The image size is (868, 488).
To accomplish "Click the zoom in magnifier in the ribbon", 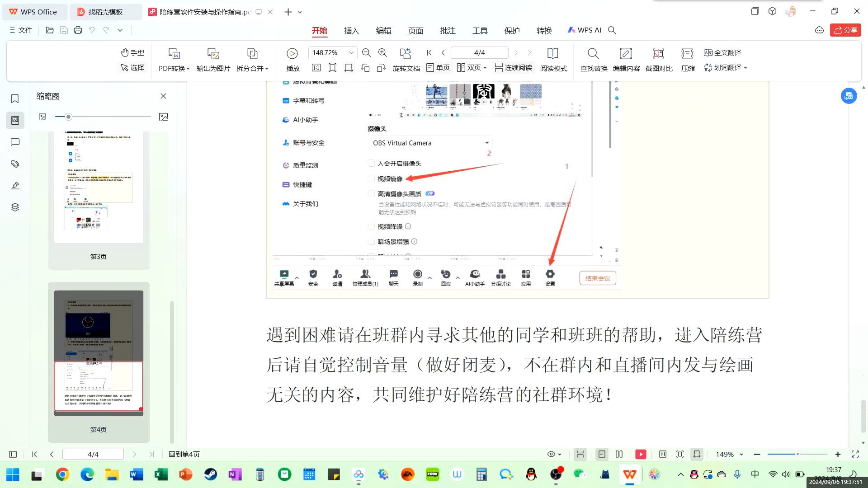I will tap(382, 53).
